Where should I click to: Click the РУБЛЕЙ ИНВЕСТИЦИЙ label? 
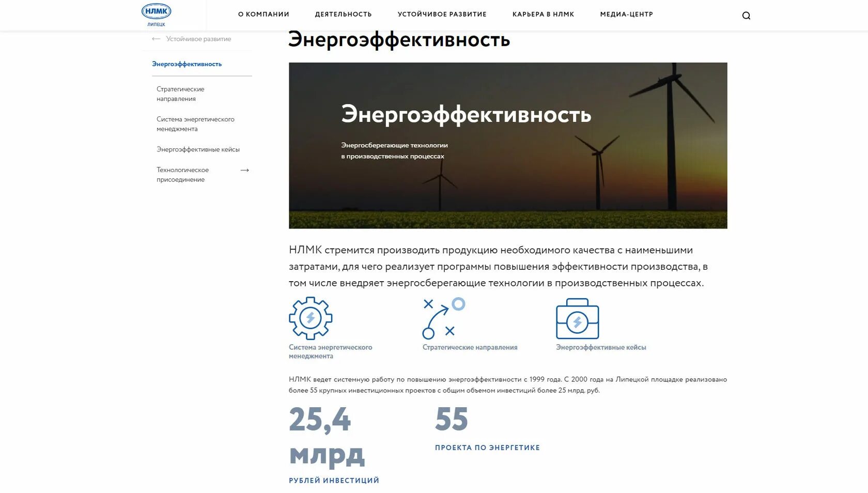334,481
